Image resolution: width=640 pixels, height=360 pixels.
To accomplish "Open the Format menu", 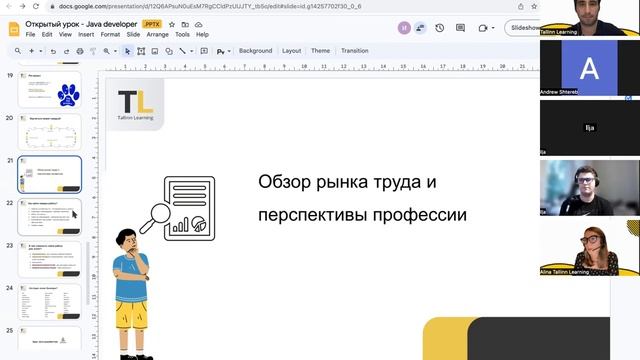I will pos(110,35).
